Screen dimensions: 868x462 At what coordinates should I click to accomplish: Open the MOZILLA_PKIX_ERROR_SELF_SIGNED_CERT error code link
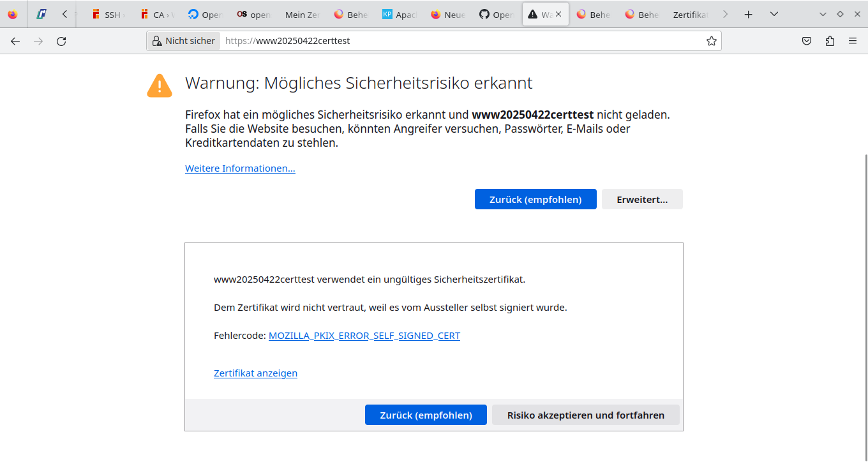coord(364,336)
